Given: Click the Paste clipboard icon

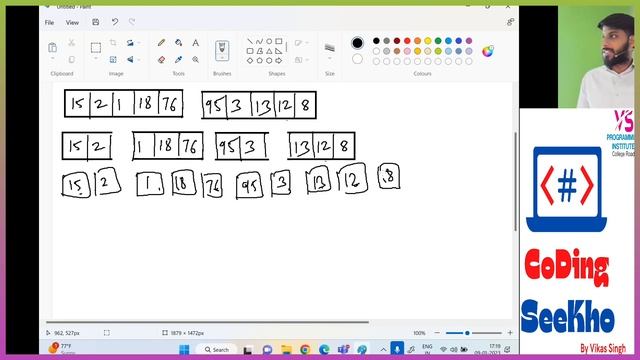Looking at the screenshot, I should (52, 47).
